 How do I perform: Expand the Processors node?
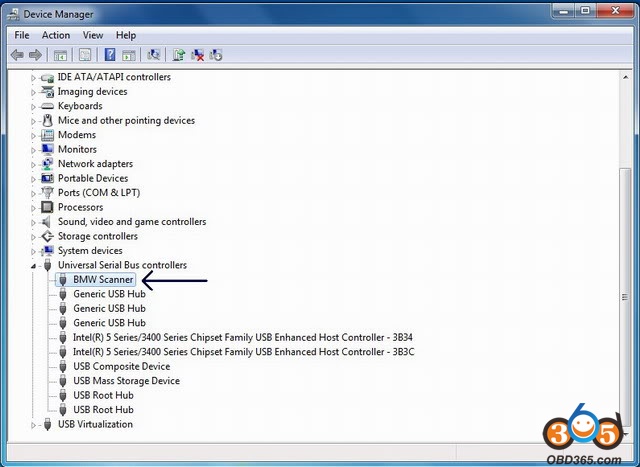[33, 208]
